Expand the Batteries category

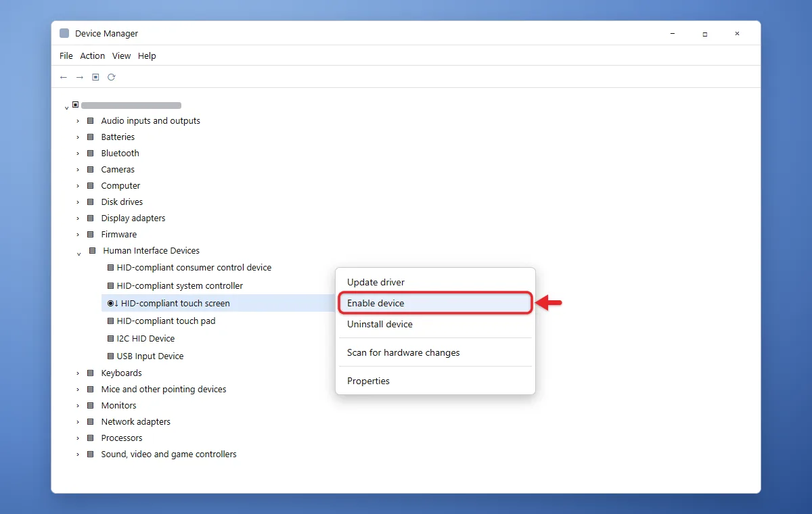[78, 137]
